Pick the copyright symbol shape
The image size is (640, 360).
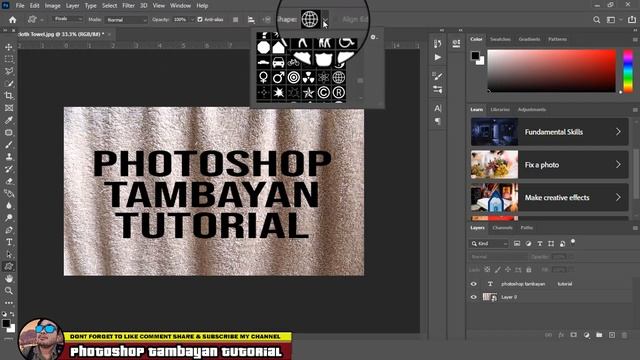tap(324, 93)
